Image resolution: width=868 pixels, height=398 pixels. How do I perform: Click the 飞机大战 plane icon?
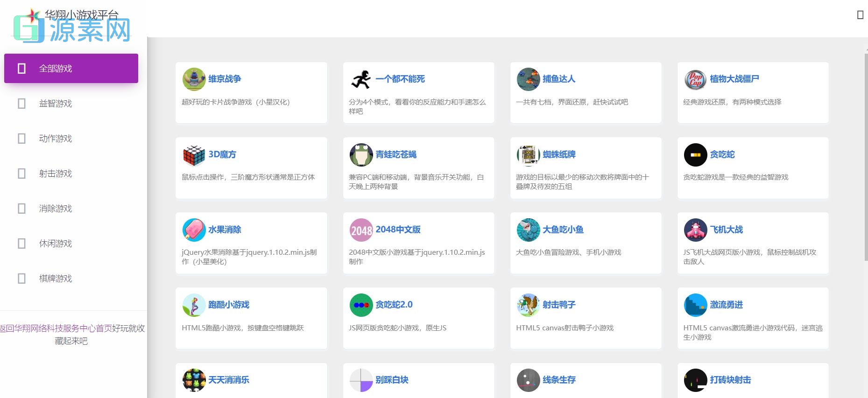[x=695, y=230]
